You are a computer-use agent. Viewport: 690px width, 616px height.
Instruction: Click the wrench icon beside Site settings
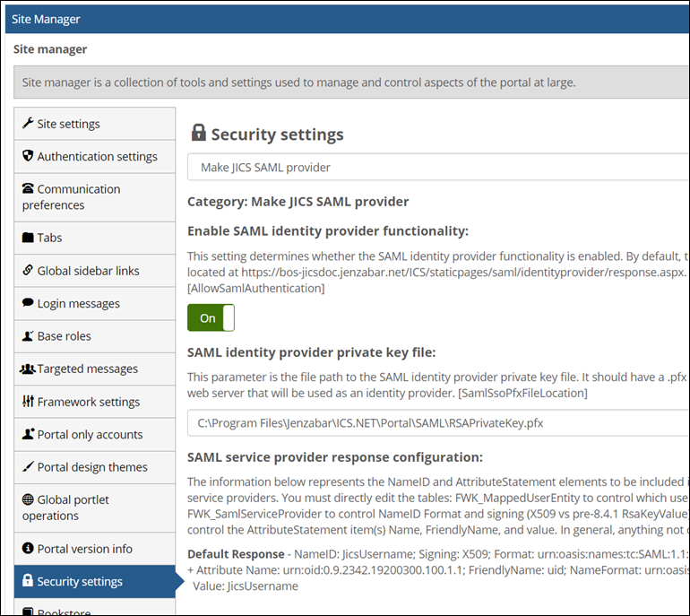click(x=28, y=123)
